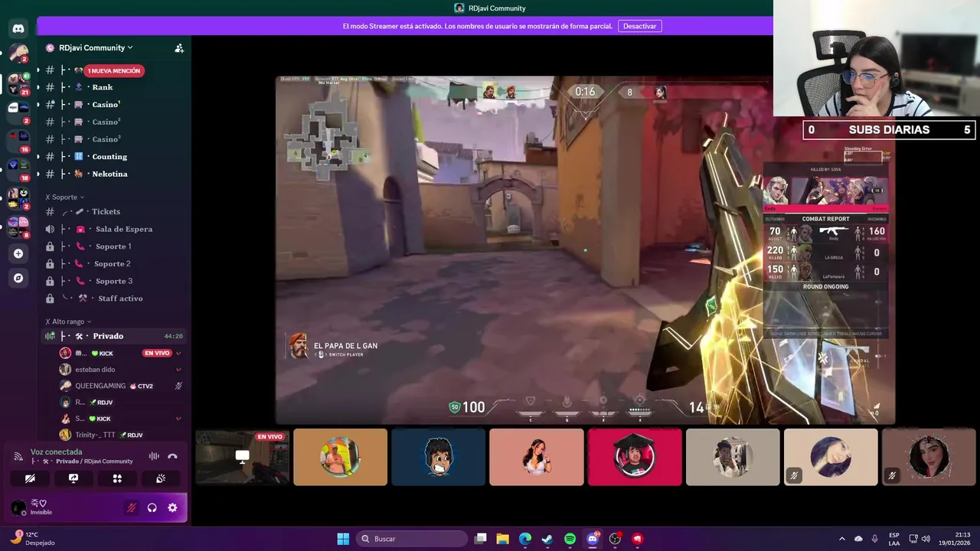The height and width of the screenshot is (551, 980).
Task: Open user settings gear
Action: pos(172,507)
